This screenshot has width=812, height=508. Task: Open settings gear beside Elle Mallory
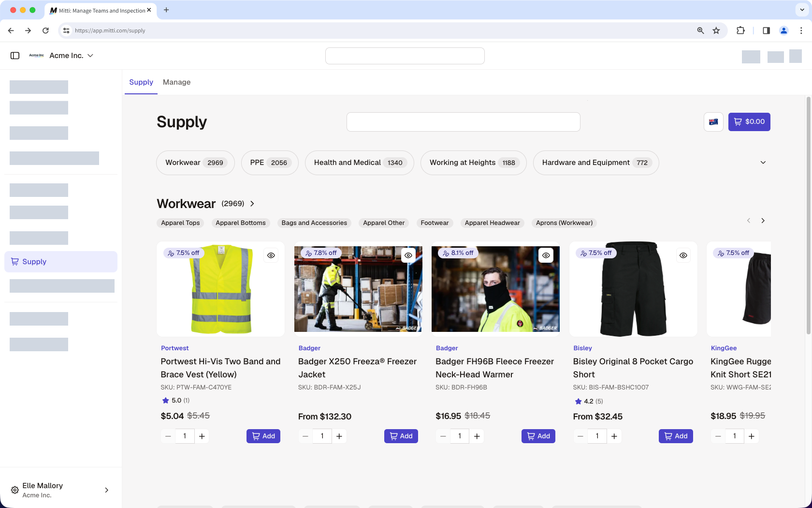pos(15,490)
